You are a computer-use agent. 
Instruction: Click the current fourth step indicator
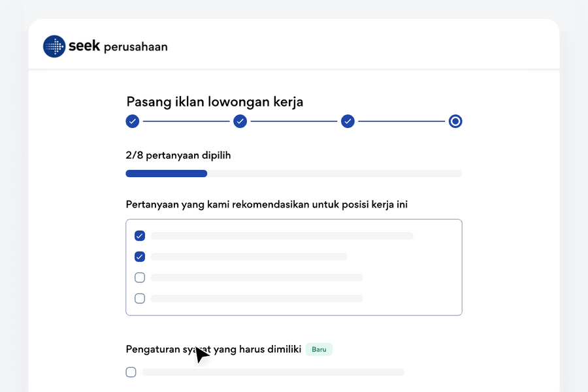click(455, 121)
